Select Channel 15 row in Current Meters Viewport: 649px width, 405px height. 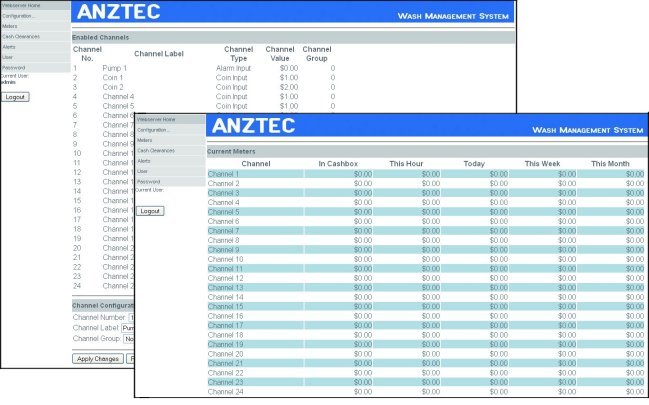point(426,306)
